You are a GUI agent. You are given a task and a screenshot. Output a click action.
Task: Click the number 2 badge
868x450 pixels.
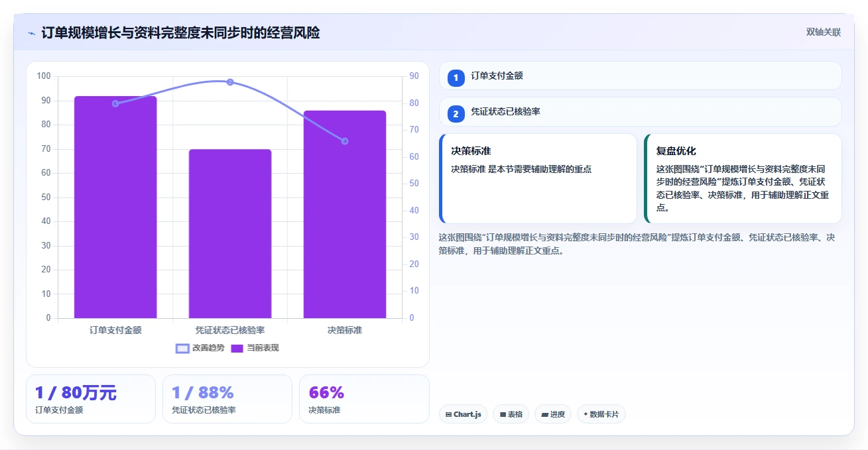click(456, 114)
